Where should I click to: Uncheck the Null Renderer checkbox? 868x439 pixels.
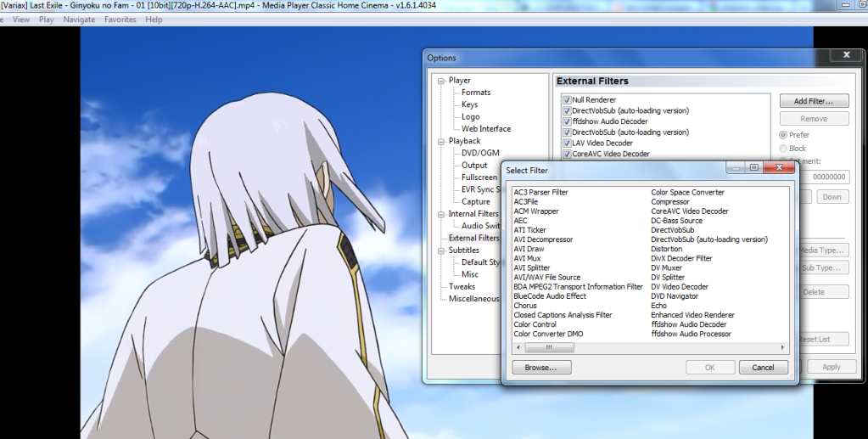pyautogui.click(x=567, y=100)
